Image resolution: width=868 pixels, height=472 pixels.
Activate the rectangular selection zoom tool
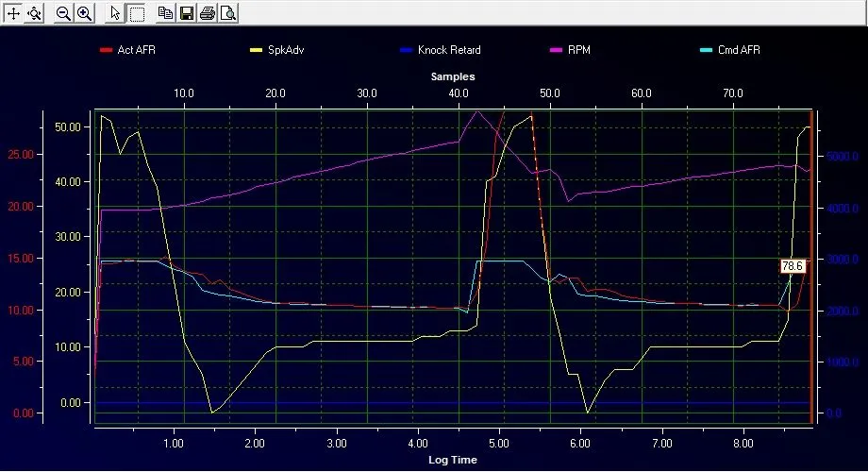pyautogui.click(x=137, y=13)
